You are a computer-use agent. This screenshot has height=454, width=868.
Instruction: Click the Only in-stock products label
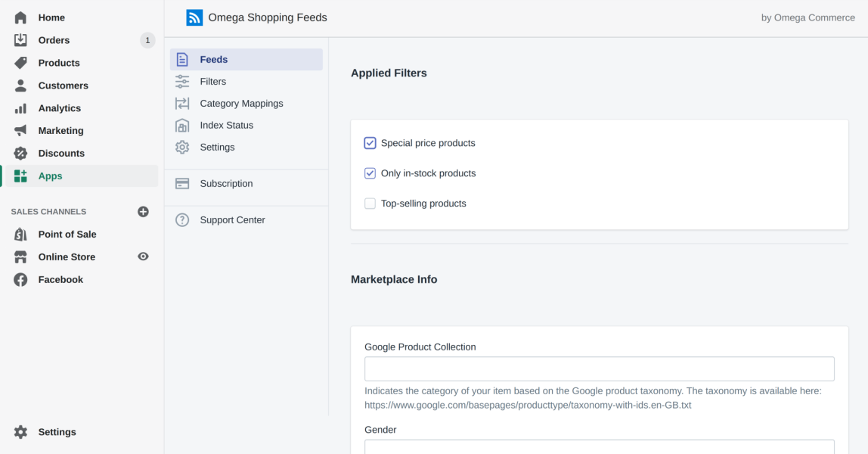(429, 173)
